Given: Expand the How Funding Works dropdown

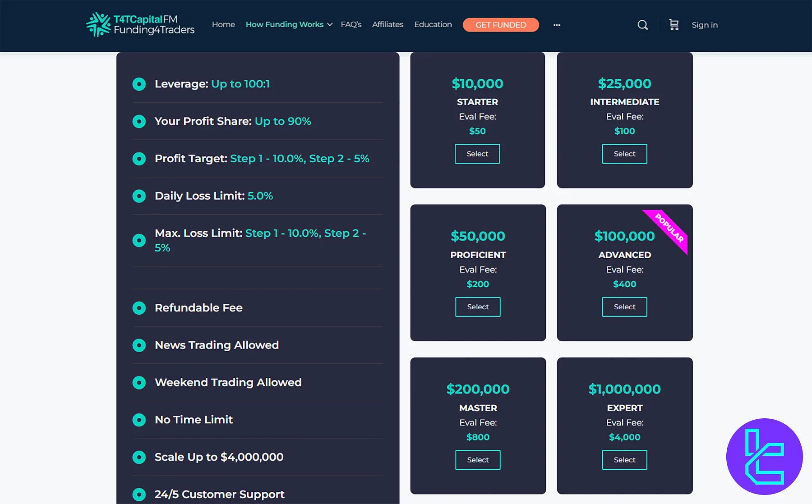Looking at the screenshot, I should point(289,24).
